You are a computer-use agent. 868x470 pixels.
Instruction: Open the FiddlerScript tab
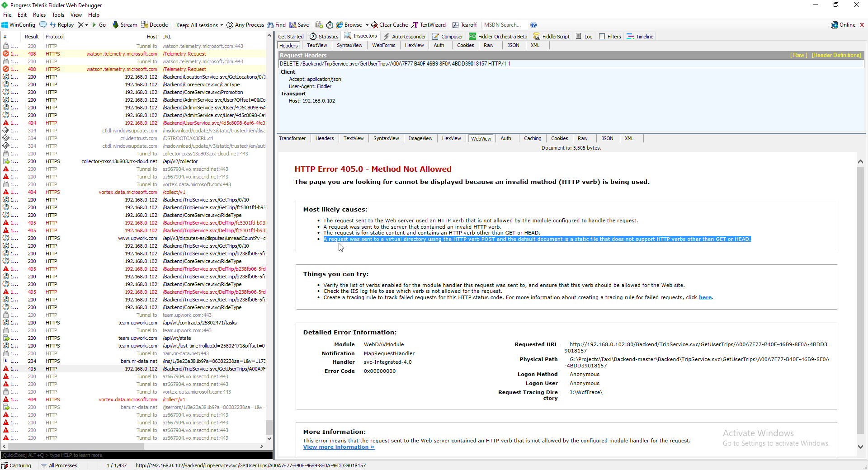[552, 37]
